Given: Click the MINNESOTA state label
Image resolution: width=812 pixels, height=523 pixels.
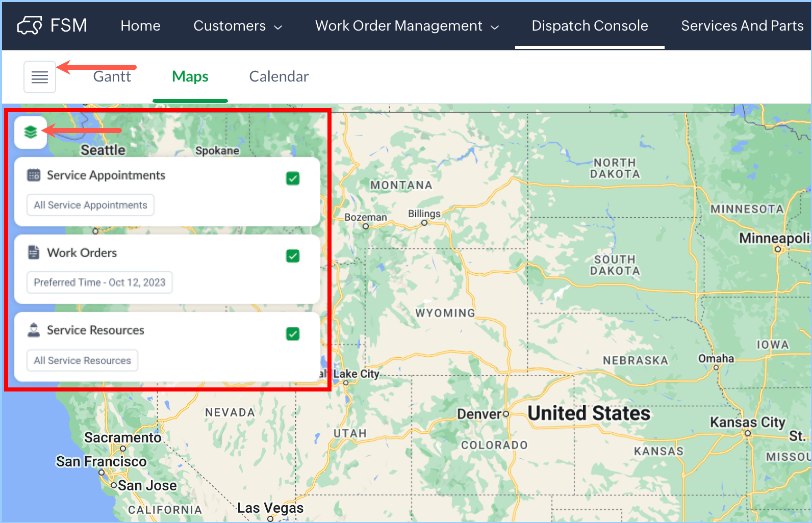Looking at the screenshot, I should (x=747, y=209).
